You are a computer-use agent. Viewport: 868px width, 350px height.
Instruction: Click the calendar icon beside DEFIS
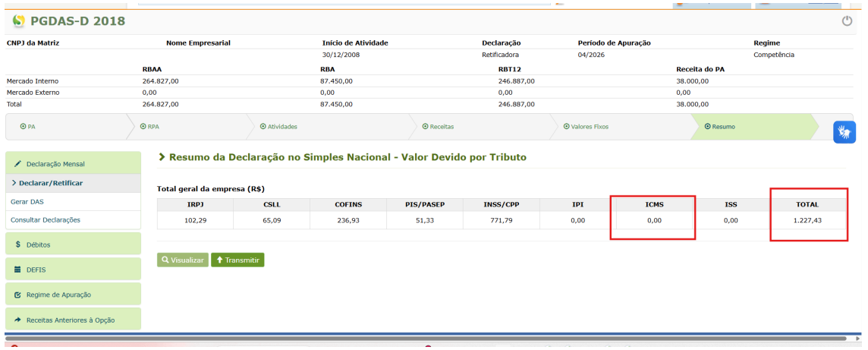click(17, 270)
